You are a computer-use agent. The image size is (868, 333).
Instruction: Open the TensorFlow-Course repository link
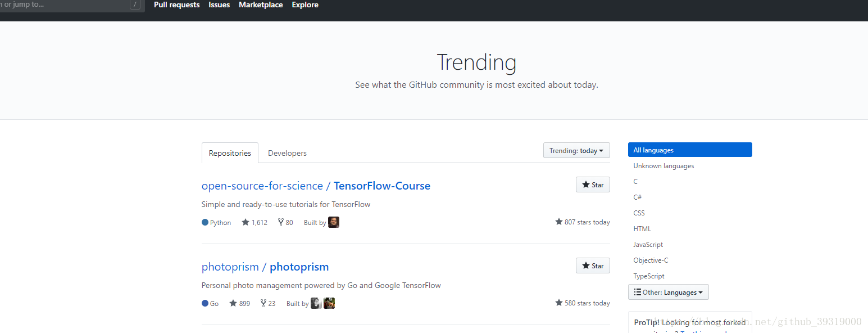pos(316,186)
